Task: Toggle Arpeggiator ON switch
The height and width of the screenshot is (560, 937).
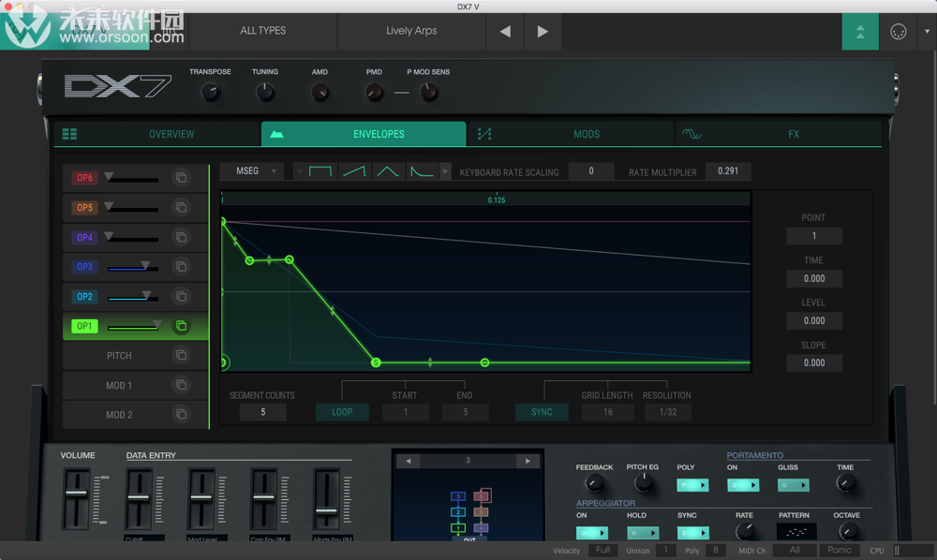Action: click(591, 533)
